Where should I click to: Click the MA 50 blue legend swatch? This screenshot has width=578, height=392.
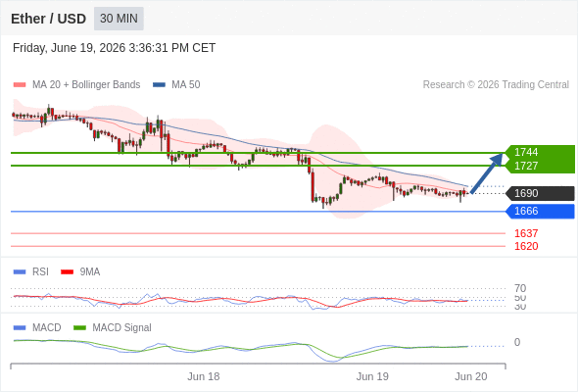click(x=159, y=85)
